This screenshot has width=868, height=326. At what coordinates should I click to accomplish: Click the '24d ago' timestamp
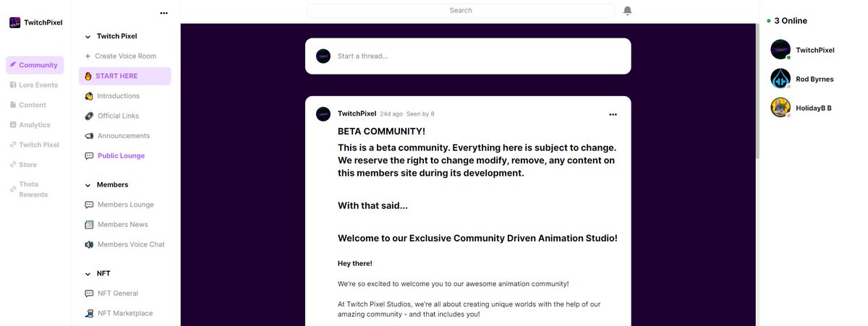391,114
